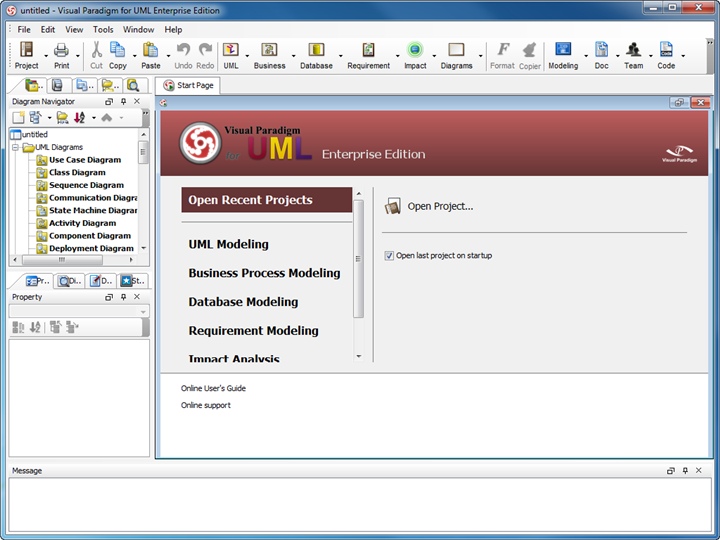This screenshot has height=540, width=720.
Task: Click the Project toolbar icon
Action: point(26,50)
